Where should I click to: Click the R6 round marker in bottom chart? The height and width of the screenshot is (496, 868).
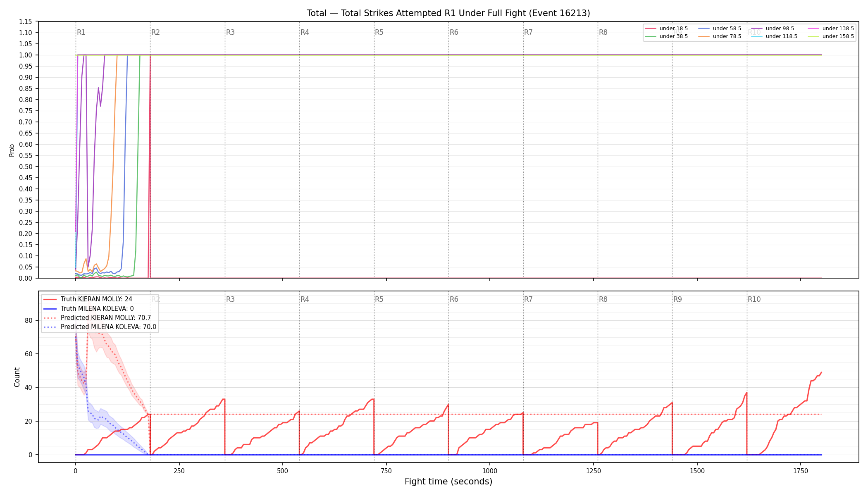[454, 299]
